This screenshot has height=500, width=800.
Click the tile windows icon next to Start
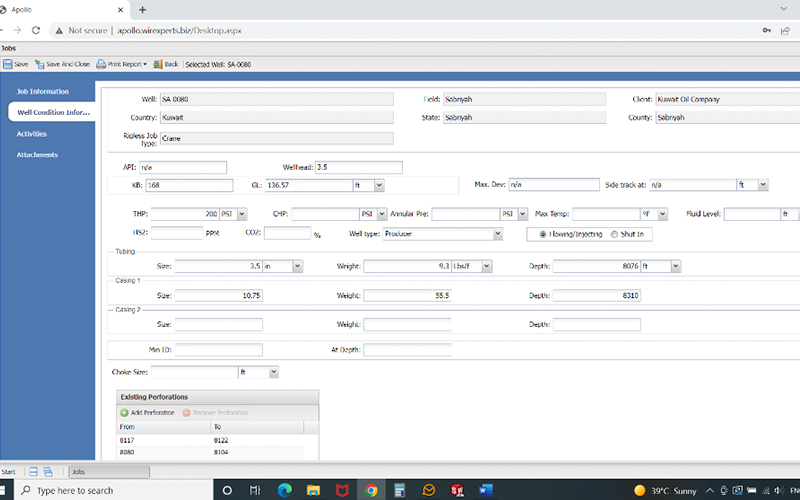pyautogui.click(x=33, y=472)
